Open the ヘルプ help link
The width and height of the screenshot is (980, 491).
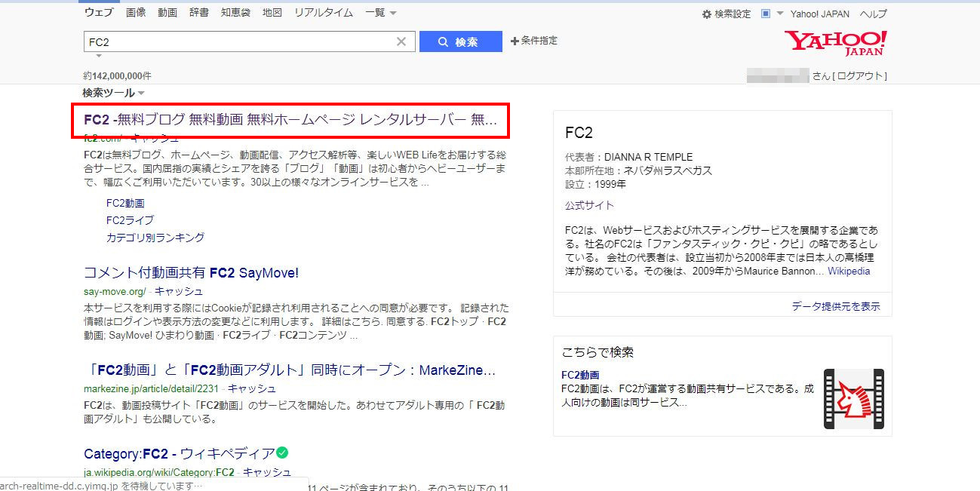tap(874, 14)
